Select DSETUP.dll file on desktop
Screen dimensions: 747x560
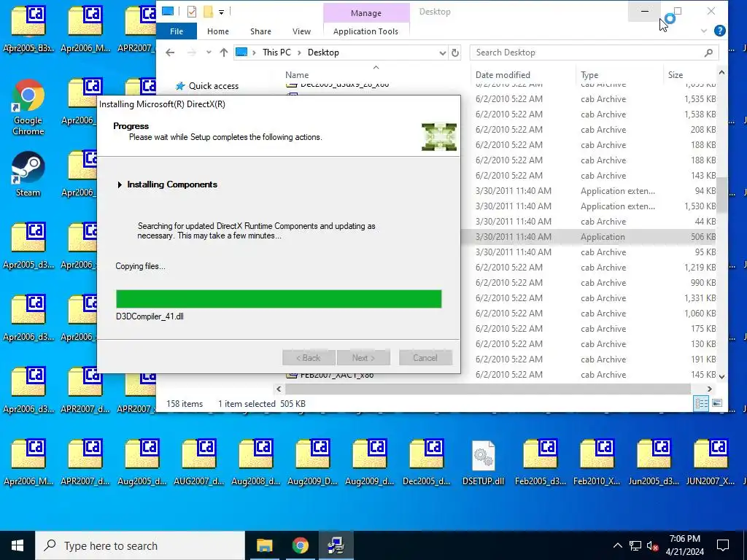tap(483, 462)
